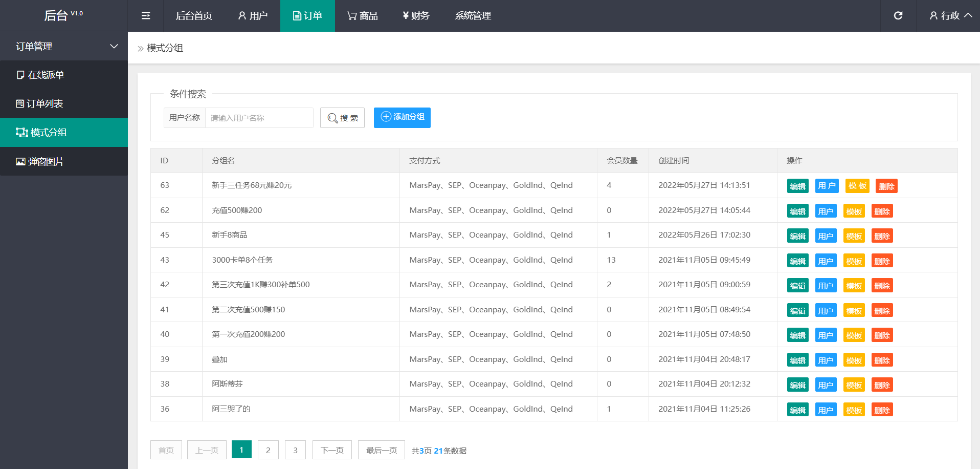Click 添加分组 plus button
980x469 pixels.
click(x=402, y=117)
